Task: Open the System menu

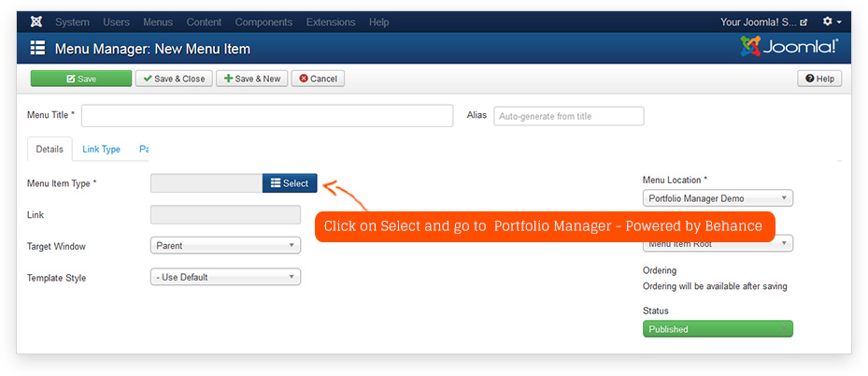Action: [72, 22]
